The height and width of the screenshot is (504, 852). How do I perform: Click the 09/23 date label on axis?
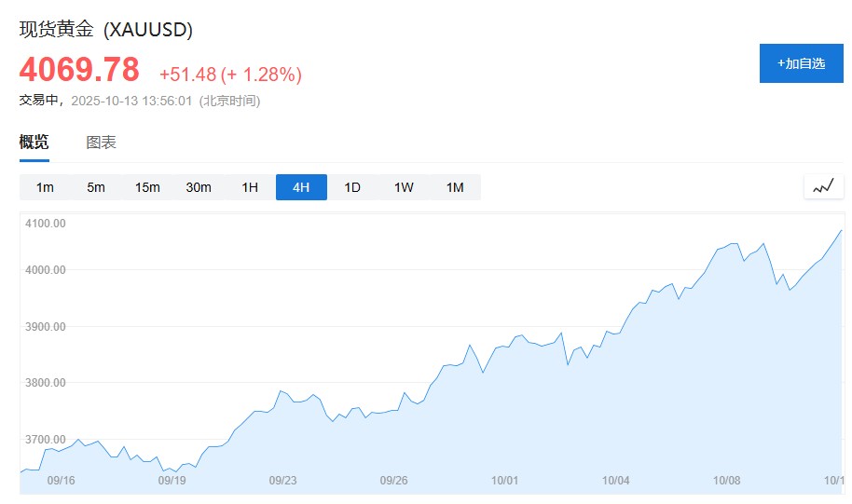pos(282,481)
